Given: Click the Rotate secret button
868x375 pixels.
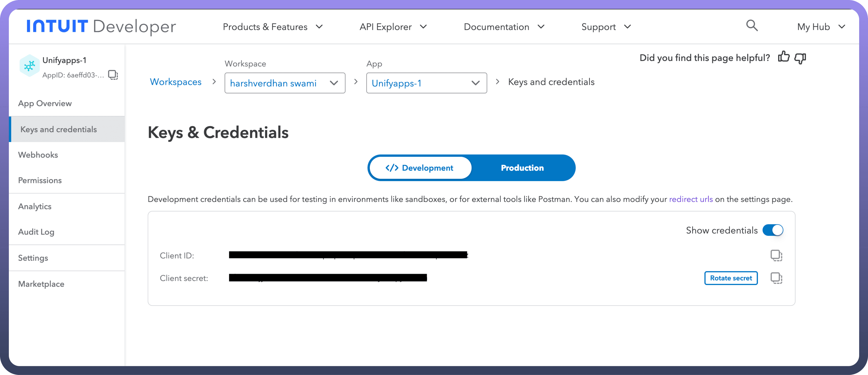Looking at the screenshot, I should point(730,278).
